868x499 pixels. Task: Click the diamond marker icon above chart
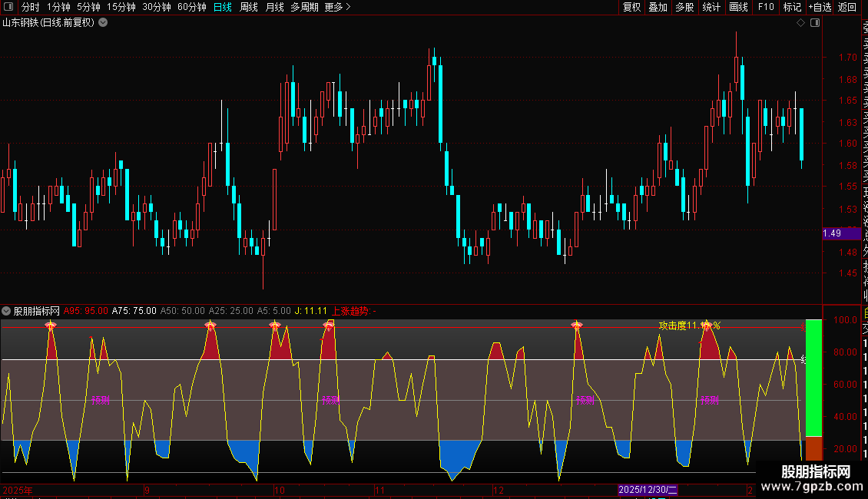[x=800, y=23]
